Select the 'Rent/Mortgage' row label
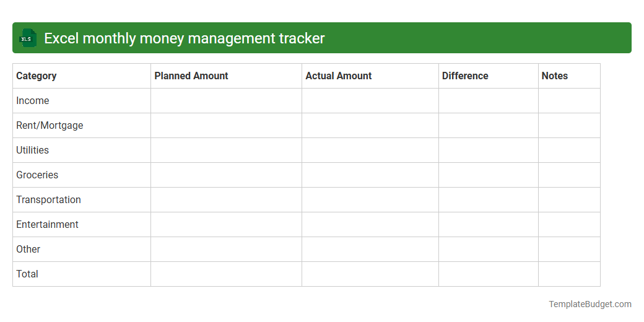Screen dimensions: 644x322 50,126
